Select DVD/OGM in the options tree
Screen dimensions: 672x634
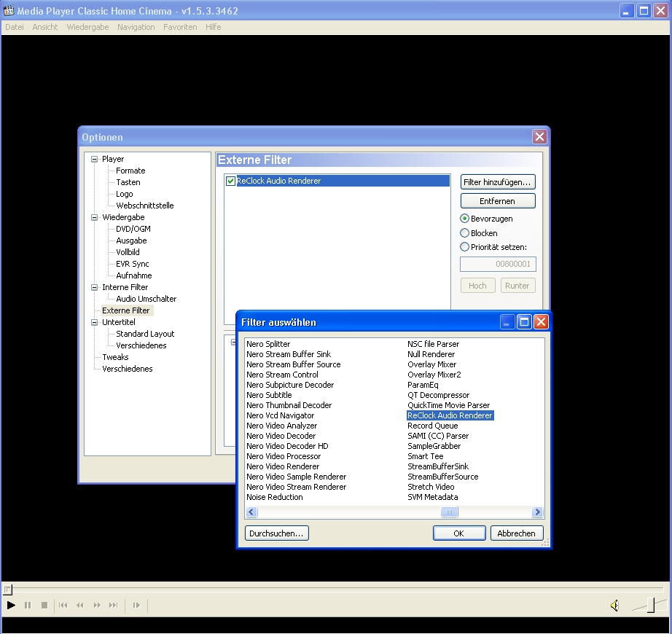point(133,229)
